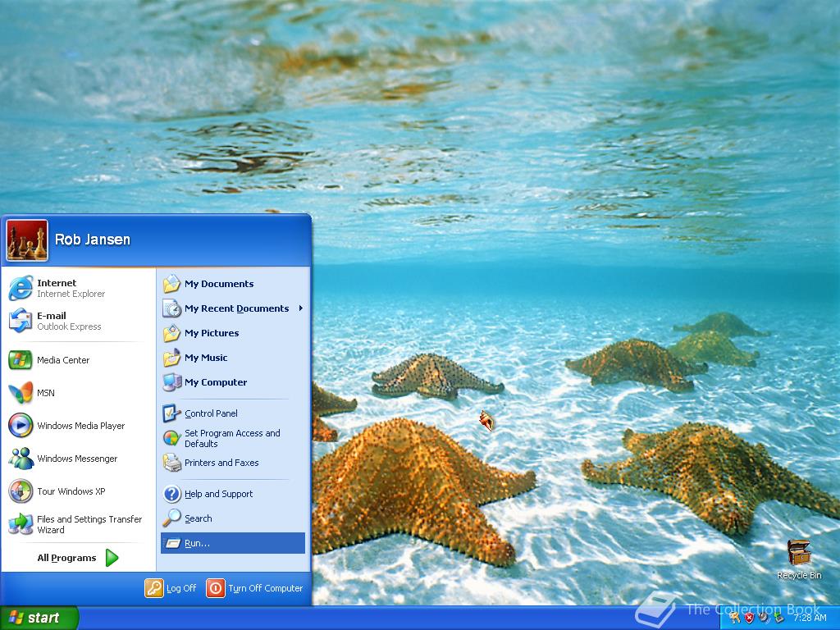Image resolution: width=840 pixels, height=630 pixels.
Task: Open Help and Support
Action: [x=233, y=494]
